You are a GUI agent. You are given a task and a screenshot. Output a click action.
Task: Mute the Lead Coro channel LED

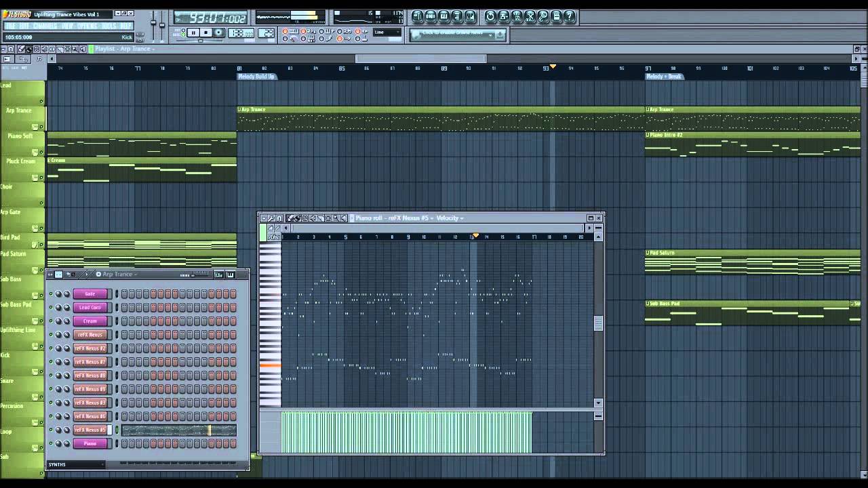pos(51,307)
